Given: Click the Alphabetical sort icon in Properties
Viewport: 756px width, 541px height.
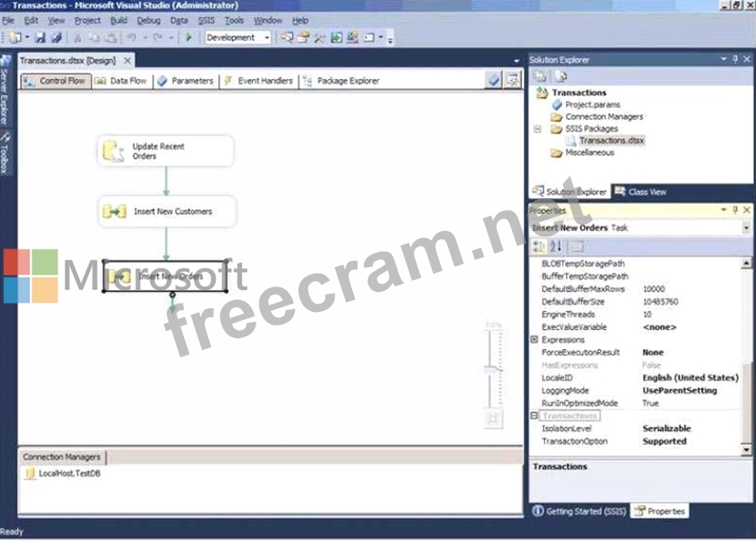Looking at the screenshot, I should coord(556,246).
